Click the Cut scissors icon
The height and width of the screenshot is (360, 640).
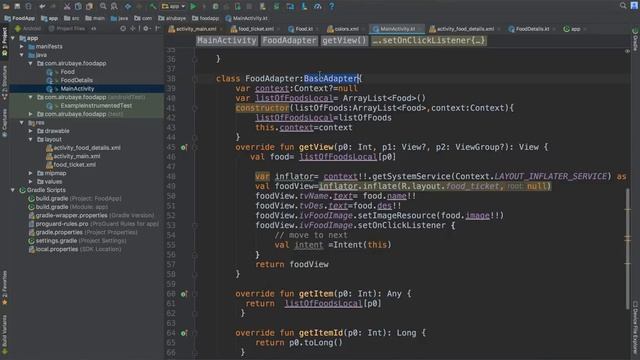tap(67, 6)
